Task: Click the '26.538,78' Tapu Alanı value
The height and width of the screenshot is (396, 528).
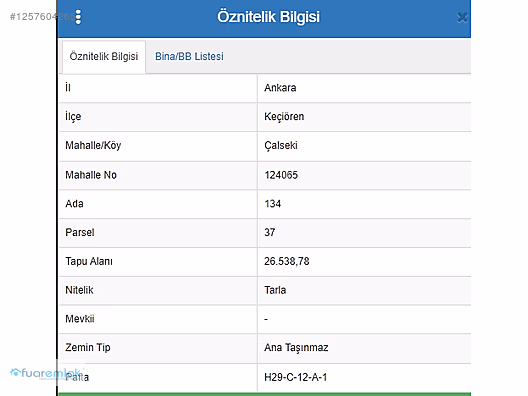Action: tap(287, 261)
